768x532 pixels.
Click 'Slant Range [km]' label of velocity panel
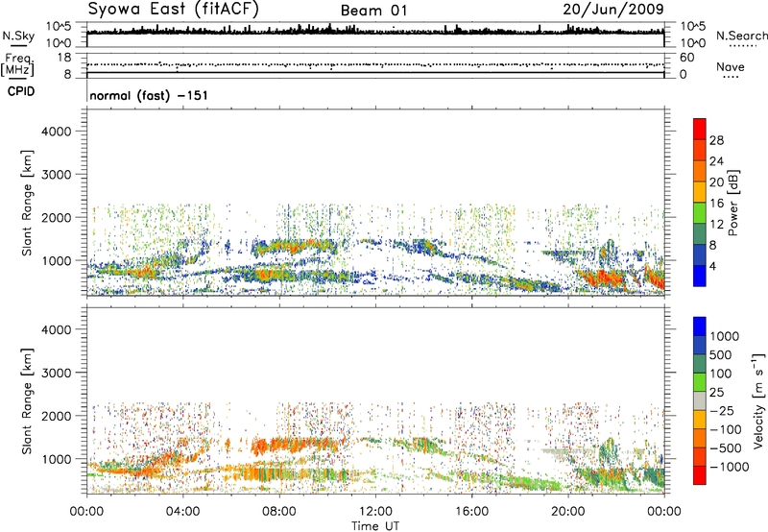click(x=27, y=400)
